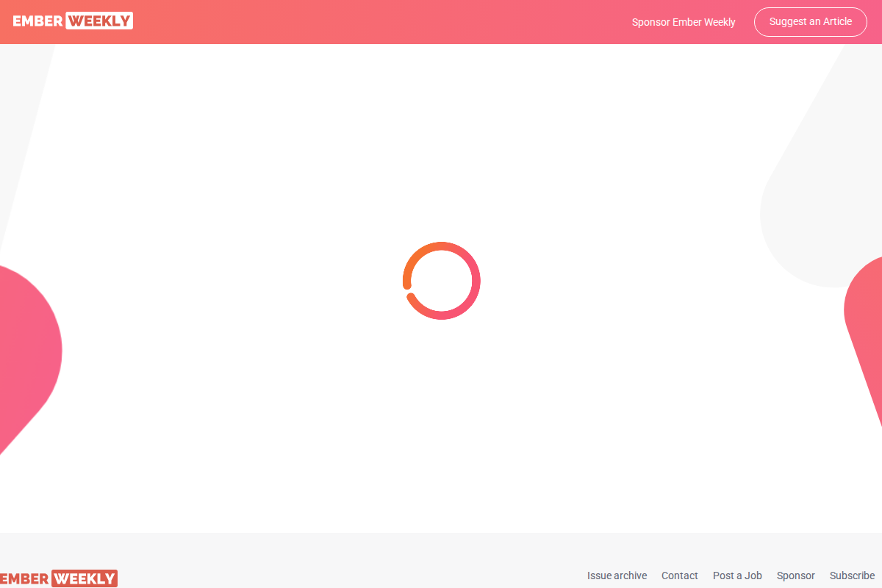882x588 pixels.
Task: Click the red WEEKLY badge in footer logo
Action: [x=85, y=578]
